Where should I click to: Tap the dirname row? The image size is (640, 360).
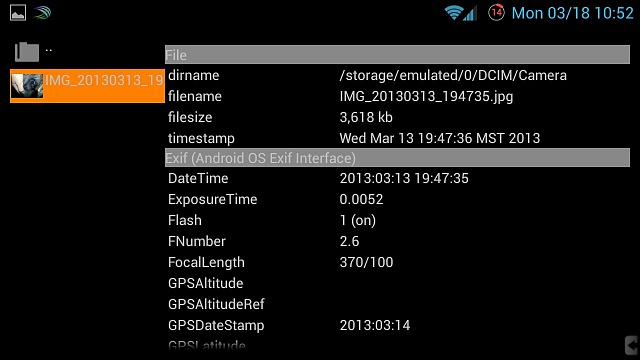(x=397, y=75)
